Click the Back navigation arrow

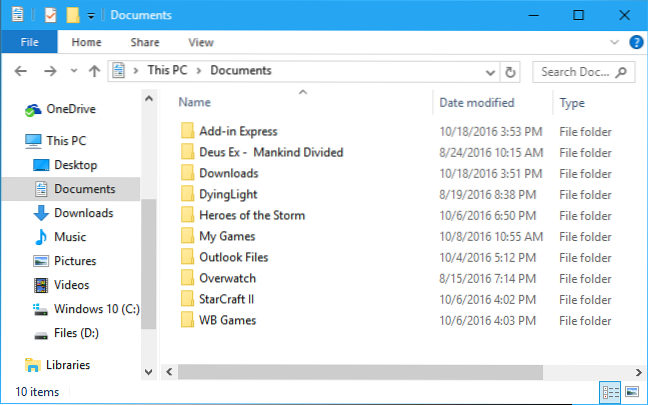pyautogui.click(x=21, y=72)
